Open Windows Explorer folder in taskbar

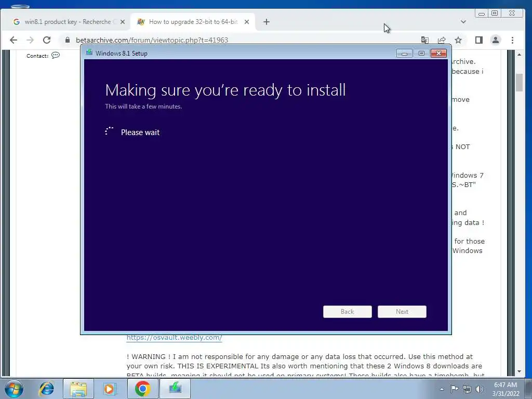coord(78,389)
